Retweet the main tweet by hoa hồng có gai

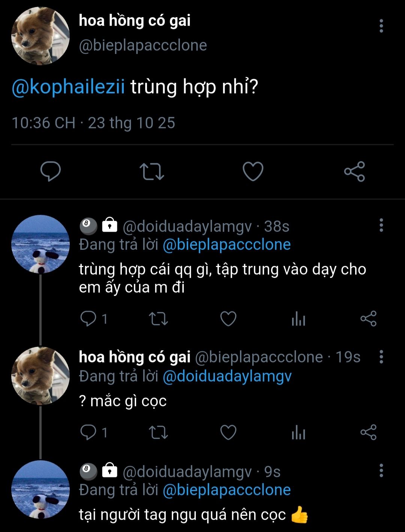pos(152,171)
